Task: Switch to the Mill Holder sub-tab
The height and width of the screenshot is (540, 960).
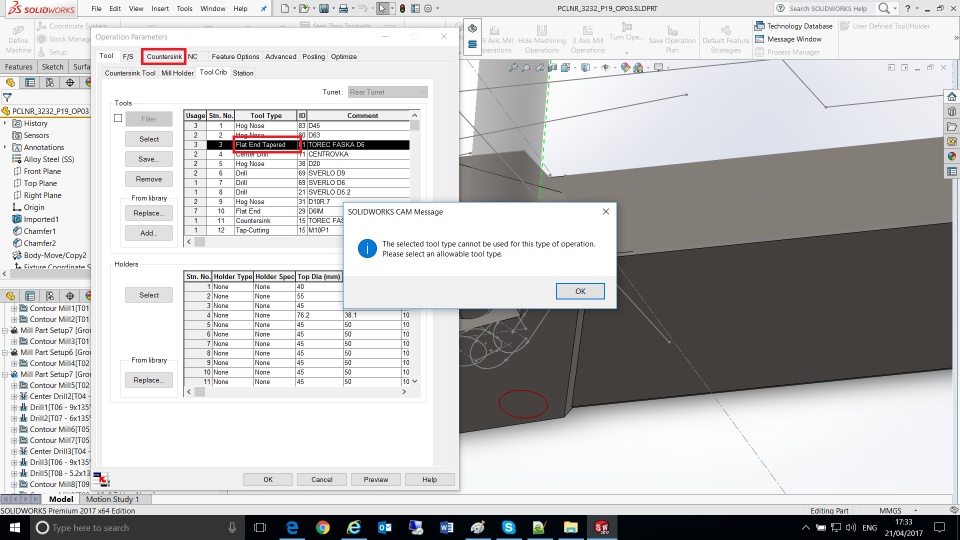Action: click(178, 73)
